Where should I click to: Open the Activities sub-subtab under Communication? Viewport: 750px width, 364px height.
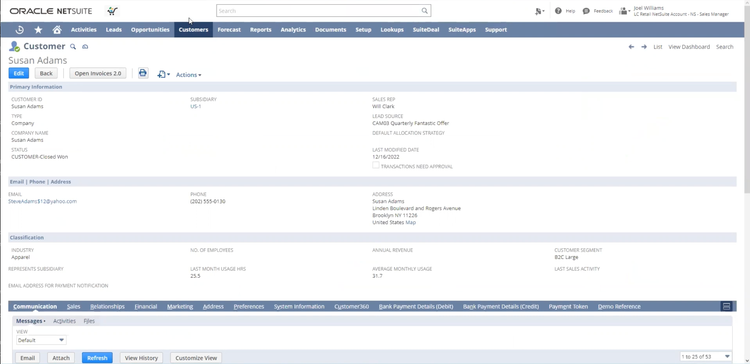tap(64, 321)
